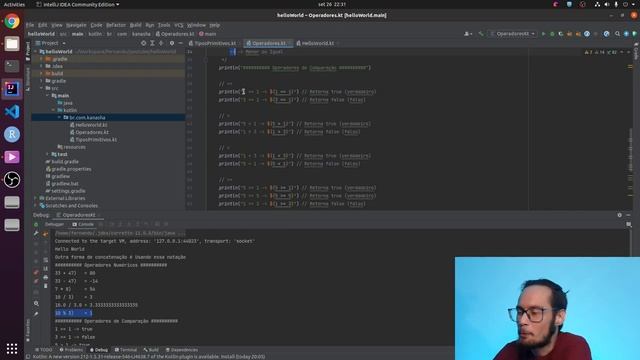Click the inspection warnings widget in editor

[x=602, y=52]
